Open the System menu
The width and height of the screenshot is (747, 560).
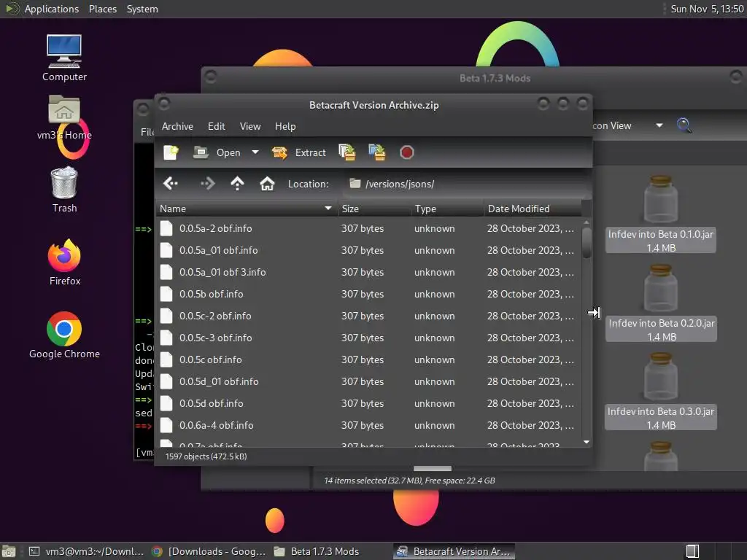pos(142,9)
